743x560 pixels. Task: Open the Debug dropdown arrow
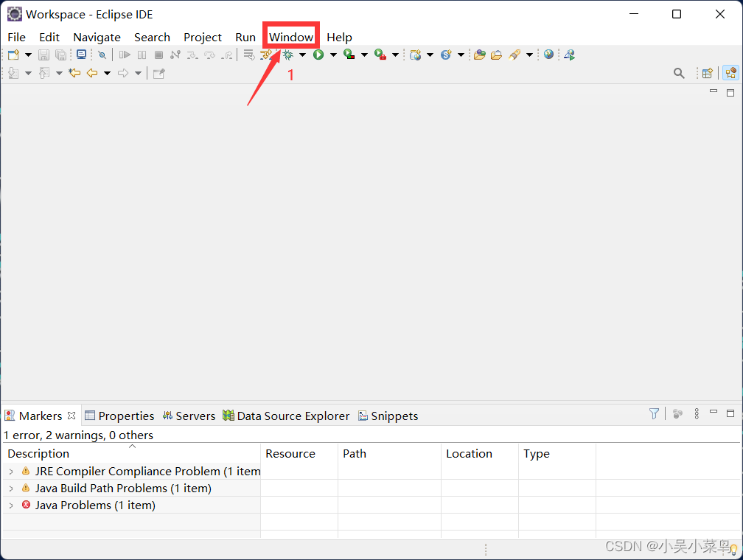[x=302, y=55]
